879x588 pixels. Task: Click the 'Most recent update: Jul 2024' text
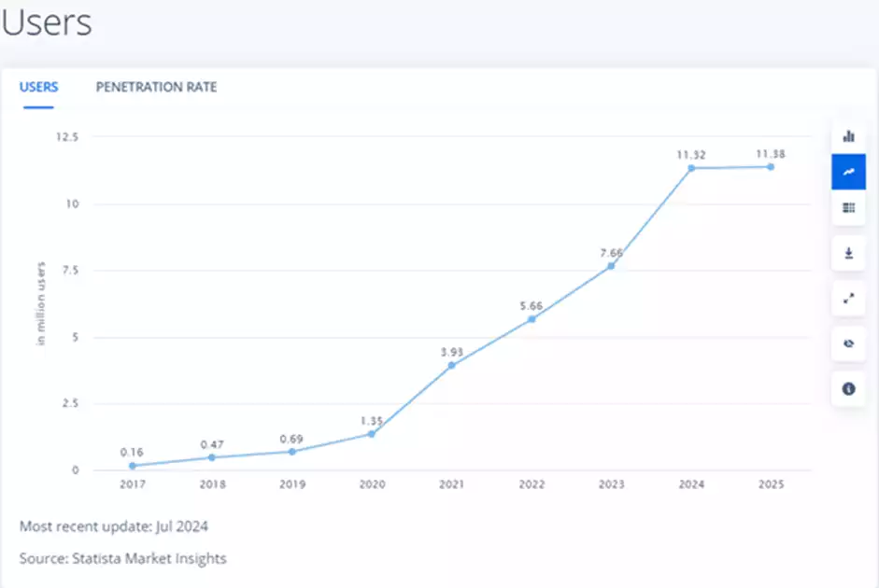[x=114, y=526]
